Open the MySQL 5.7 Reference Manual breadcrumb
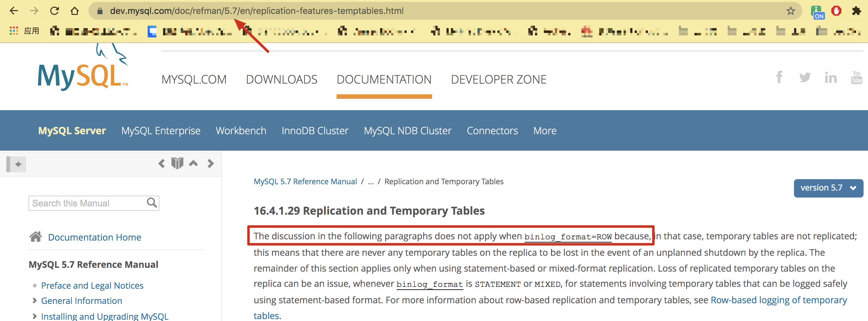The image size is (868, 321). click(305, 182)
